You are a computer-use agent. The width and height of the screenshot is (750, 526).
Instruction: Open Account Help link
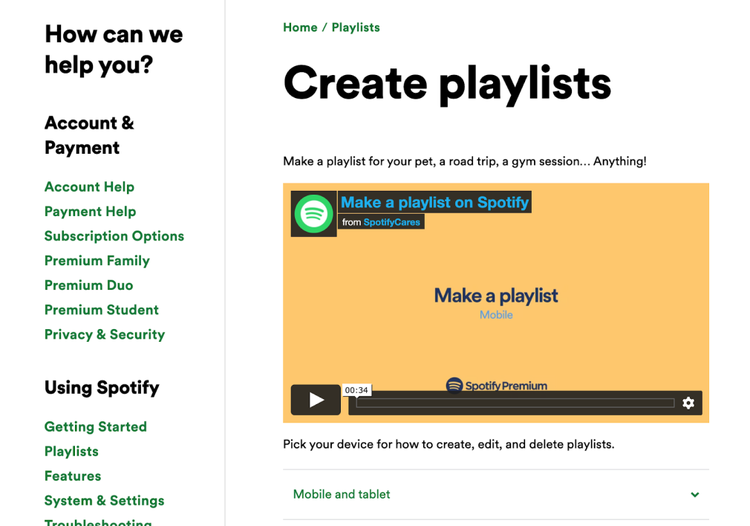(x=89, y=186)
